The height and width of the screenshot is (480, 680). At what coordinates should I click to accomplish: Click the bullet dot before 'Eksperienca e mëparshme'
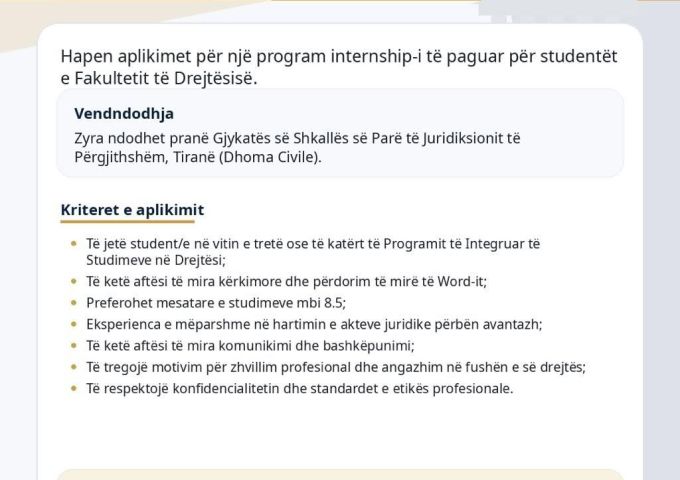pyautogui.click(x=74, y=324)
